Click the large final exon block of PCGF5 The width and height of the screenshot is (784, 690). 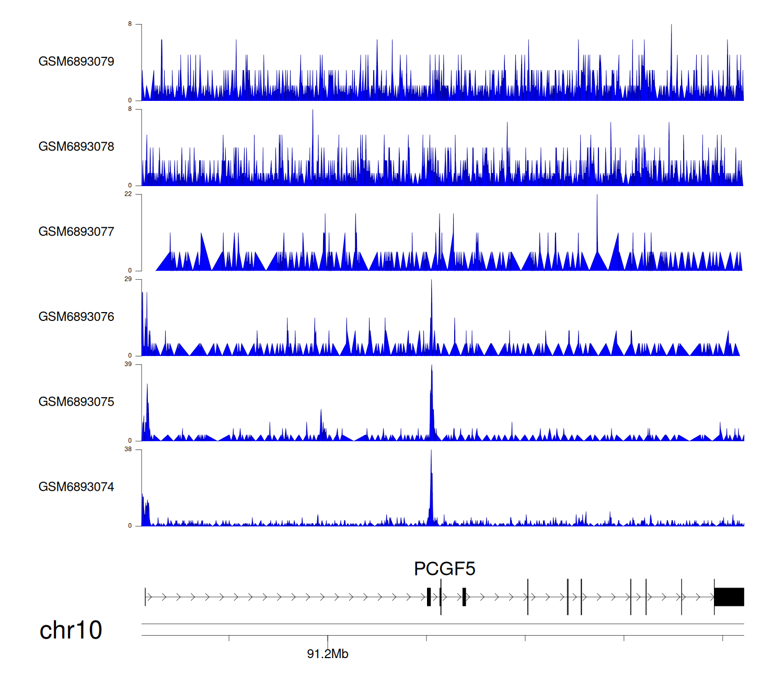click(x=729, y=597)
